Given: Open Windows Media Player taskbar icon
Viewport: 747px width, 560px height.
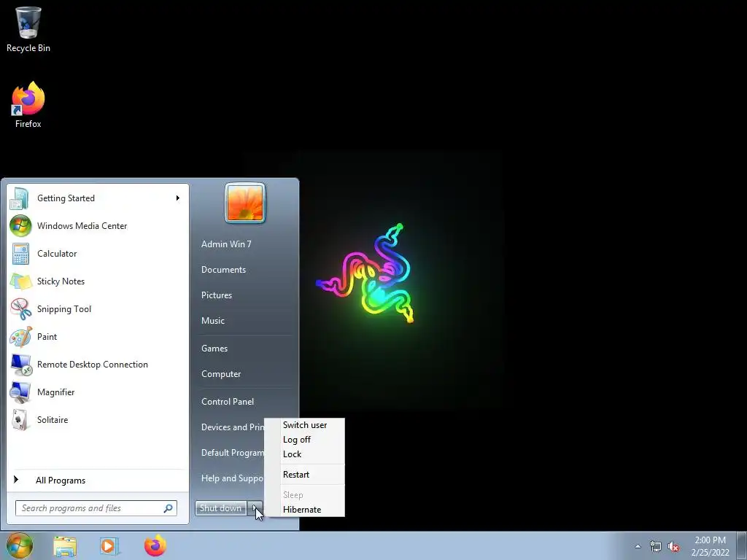Looking at the screenshot, I should click(x=109, y=546).
